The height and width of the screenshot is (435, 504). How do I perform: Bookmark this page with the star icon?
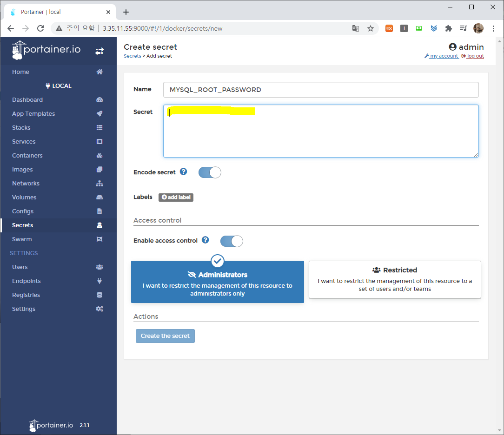[x=371, y=28]
